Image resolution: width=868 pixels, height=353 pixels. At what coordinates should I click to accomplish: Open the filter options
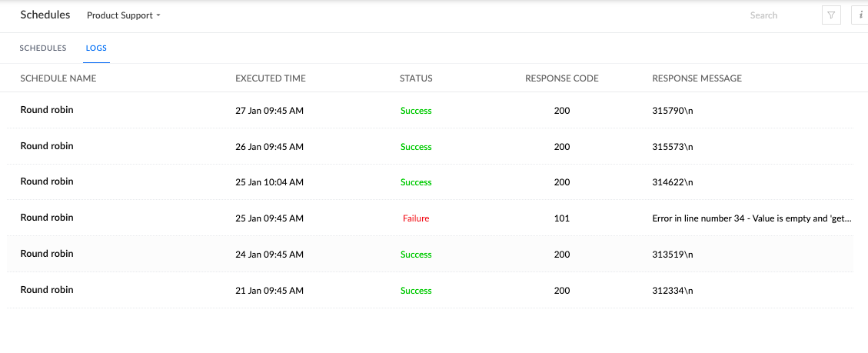pos(831,15)
